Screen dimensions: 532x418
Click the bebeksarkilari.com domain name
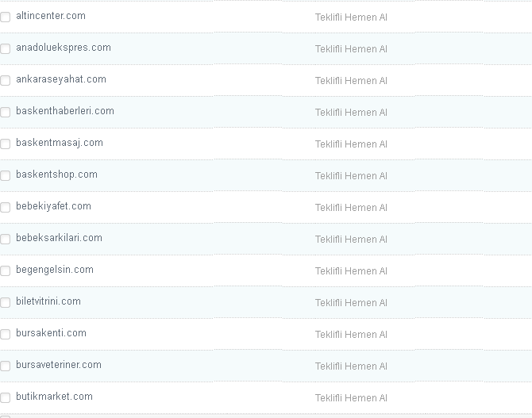click(x=59, y=238)
